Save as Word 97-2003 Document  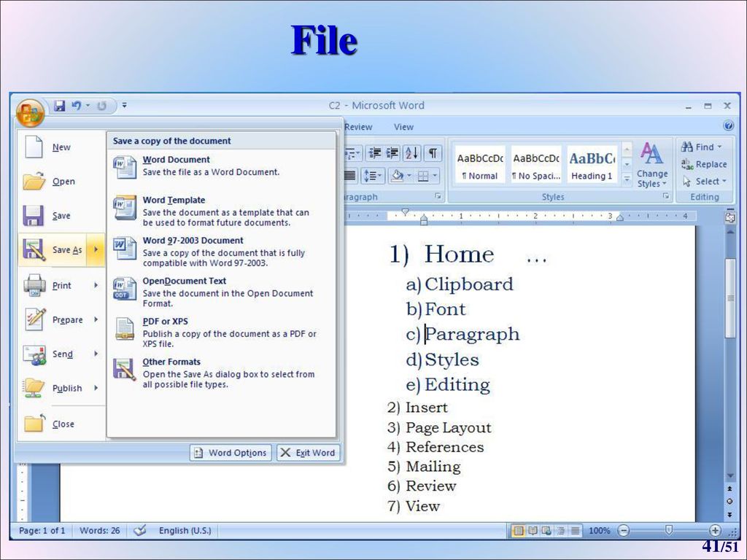tap(221, 252)
